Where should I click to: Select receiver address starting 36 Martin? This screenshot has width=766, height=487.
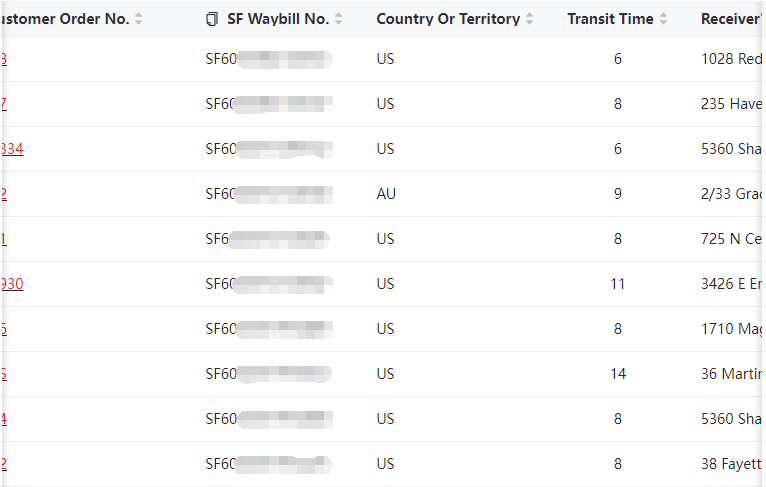click(731, 374)
